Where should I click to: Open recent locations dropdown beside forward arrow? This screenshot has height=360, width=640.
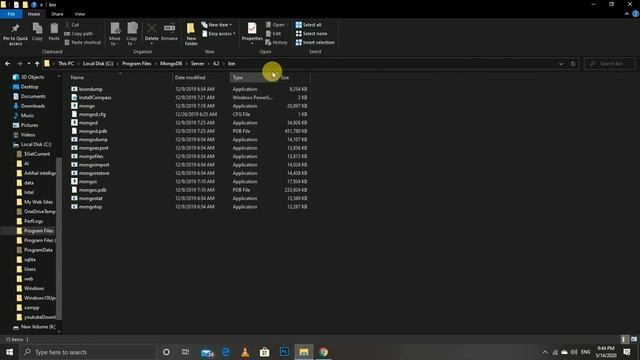[x=29, y=64]
